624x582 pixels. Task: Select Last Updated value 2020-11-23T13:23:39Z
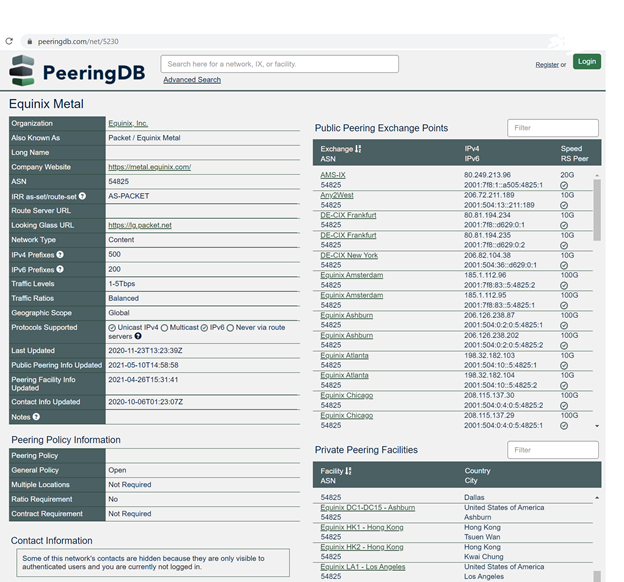(145, 350)
